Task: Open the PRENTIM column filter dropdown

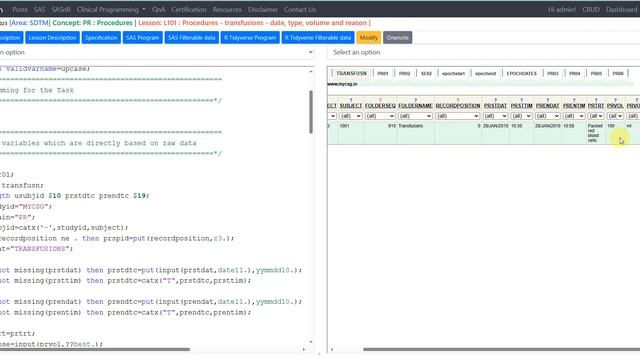Action: 574,116
